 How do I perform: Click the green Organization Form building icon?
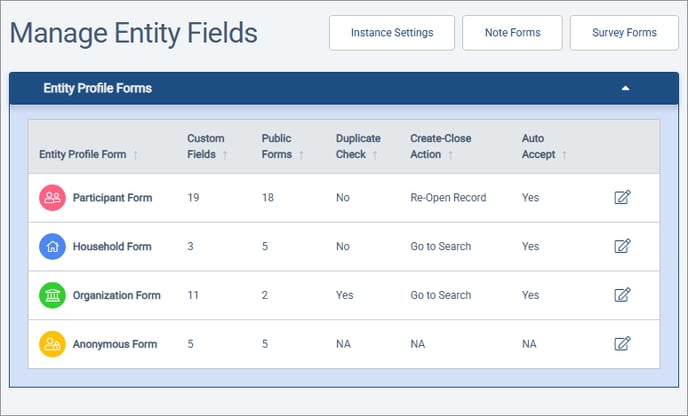tap(52, 295)
